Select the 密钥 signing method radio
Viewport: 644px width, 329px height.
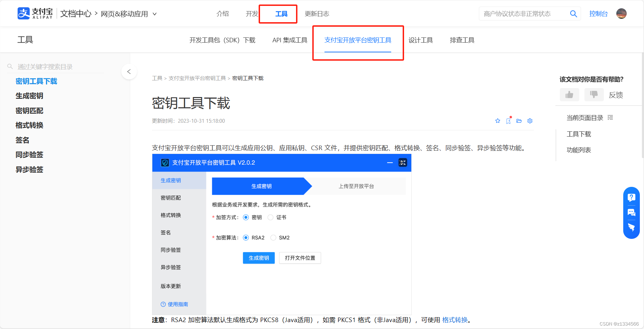[246, 217]
